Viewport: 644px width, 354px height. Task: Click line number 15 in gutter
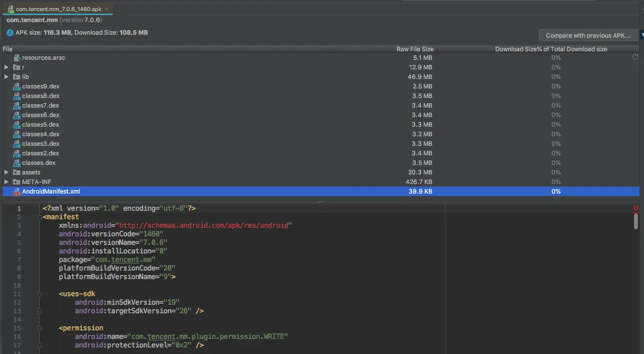pos(18,328)
